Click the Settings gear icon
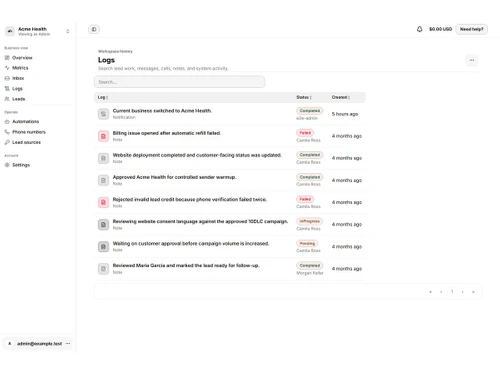 coord(7,165)
